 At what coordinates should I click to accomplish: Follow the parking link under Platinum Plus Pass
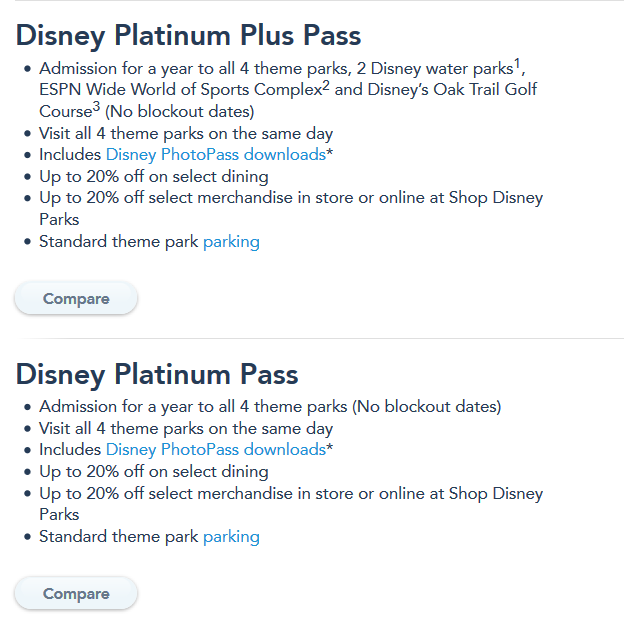(x=231, y=242)
